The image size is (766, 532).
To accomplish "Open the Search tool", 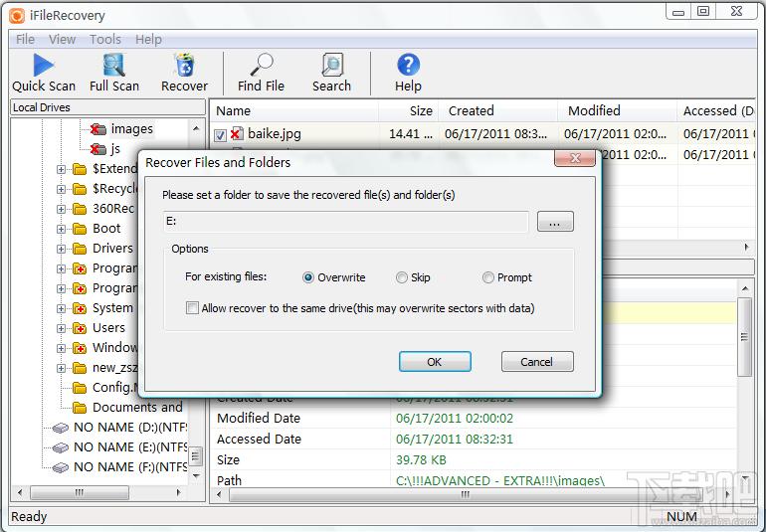I will coord(331,73).
